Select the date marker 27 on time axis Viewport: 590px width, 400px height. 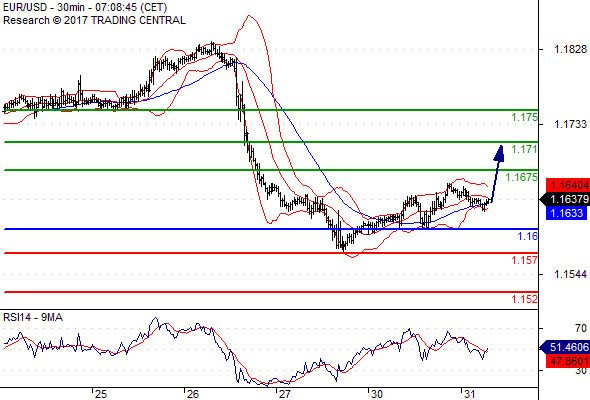(x=284, y=394)
